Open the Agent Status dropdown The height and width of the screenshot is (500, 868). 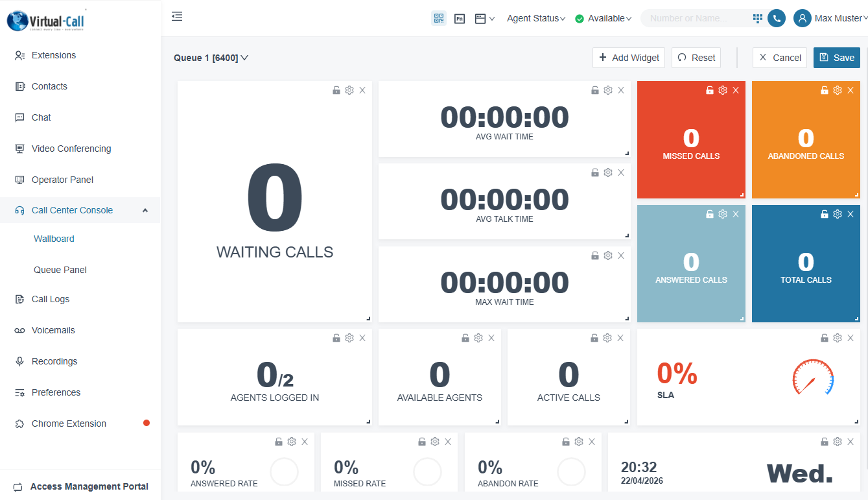pyautogui.click(x=536, y=18)
